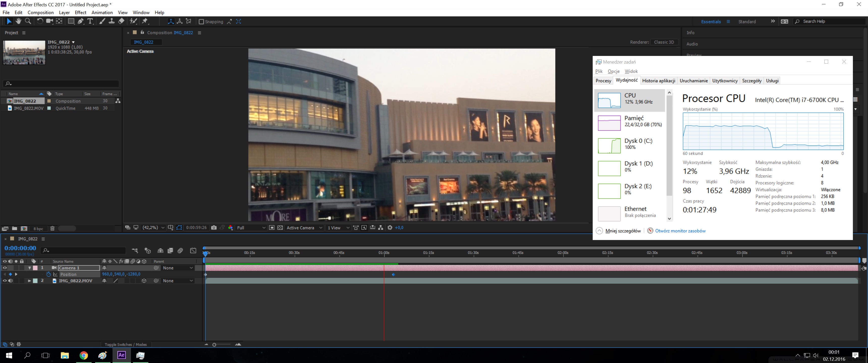Switch to the Procesy tab

[x=603, y=81]
